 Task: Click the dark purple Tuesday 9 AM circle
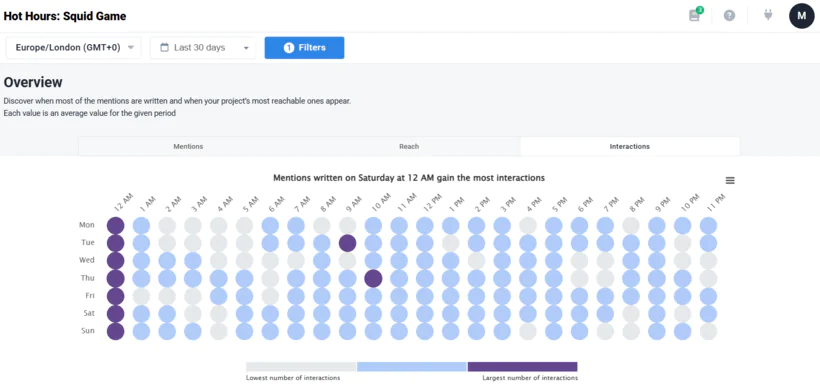pyautogui.click(x=348, y=243)
